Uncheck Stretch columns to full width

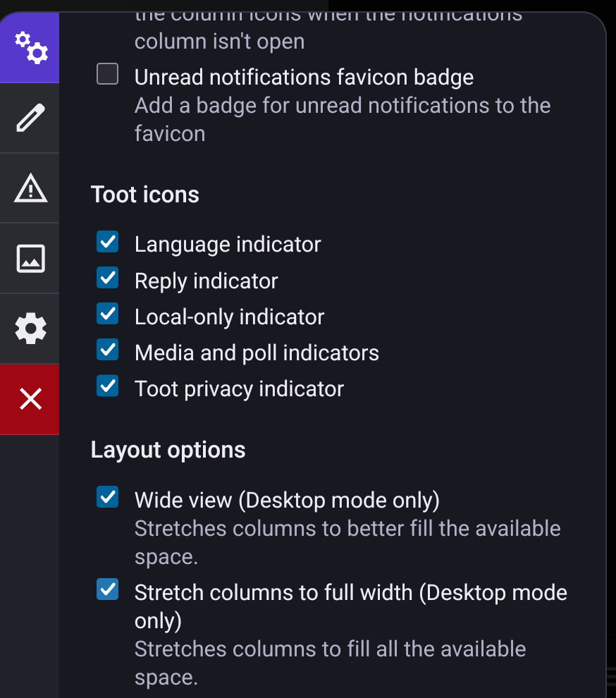(107, 589)
